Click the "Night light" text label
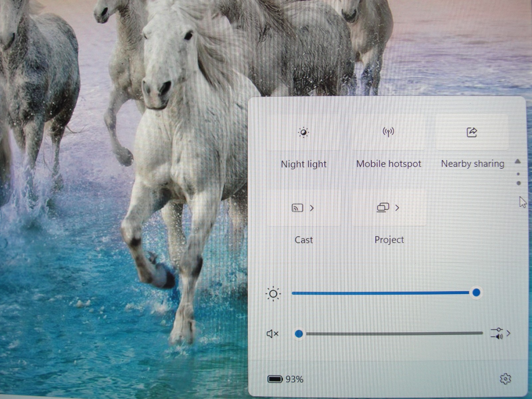 pyautogui.click(x=304, y=164)
